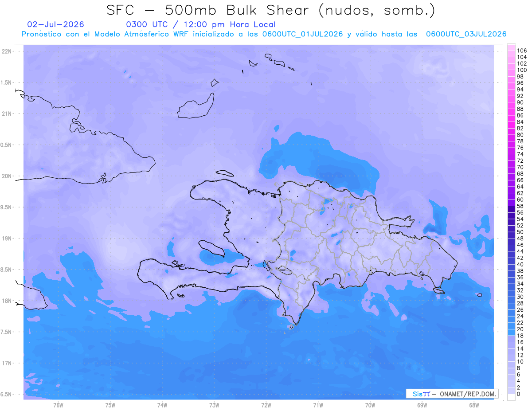Image resolution: width=532 pixels, height=411 pixels.
Task: Select the '(nudos, somb.)' units text in title
Action: (377, 11)
